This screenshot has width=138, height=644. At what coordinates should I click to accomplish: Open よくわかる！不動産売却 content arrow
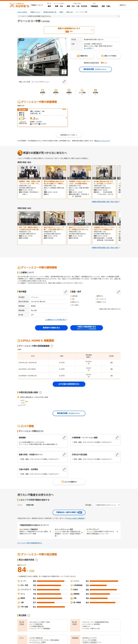click(50, 532)
